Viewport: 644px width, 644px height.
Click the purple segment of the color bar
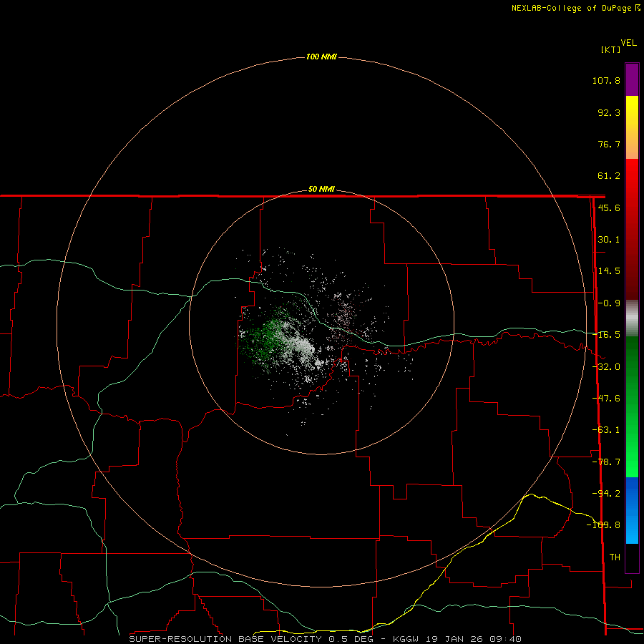[x=632, y=80]
